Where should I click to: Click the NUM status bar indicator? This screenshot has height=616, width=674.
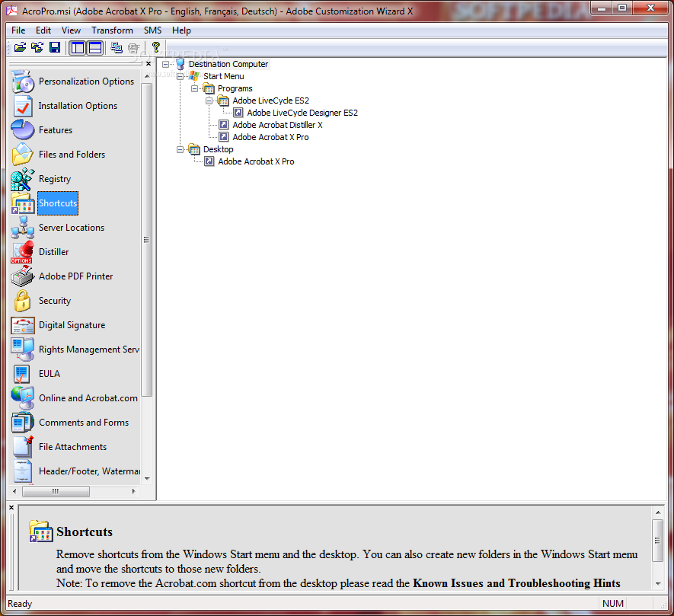612,604
